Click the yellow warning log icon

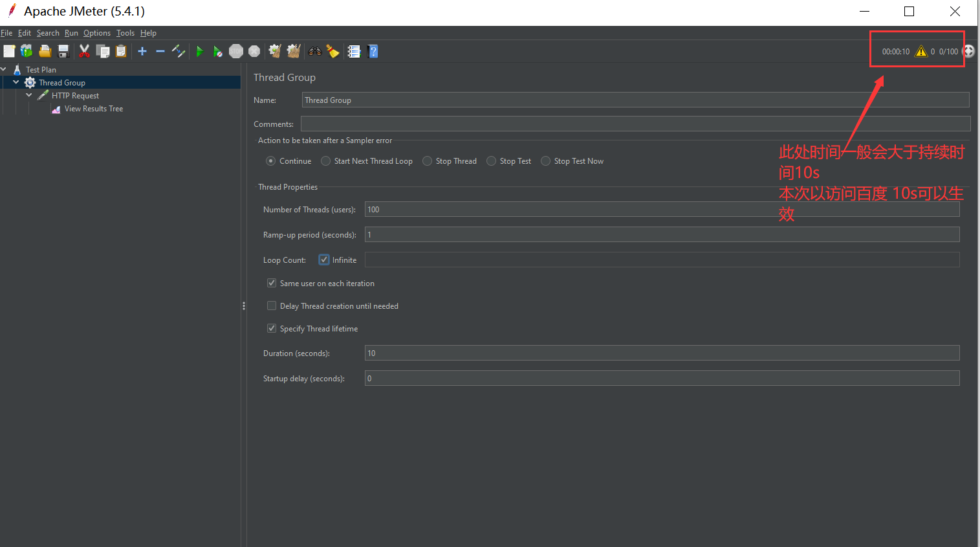921,51
